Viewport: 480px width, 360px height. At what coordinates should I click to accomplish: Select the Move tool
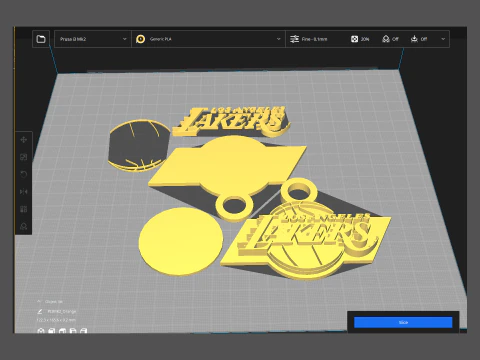(24, 140)
